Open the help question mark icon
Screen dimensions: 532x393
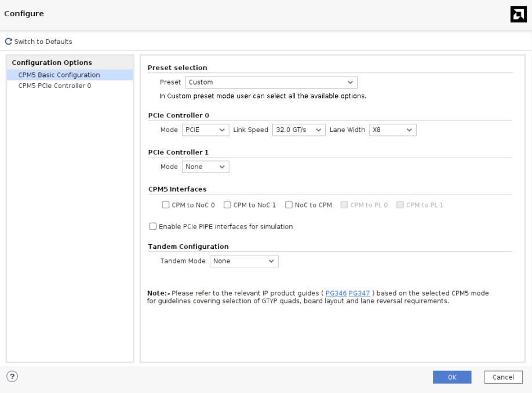[x=12, y=376]
